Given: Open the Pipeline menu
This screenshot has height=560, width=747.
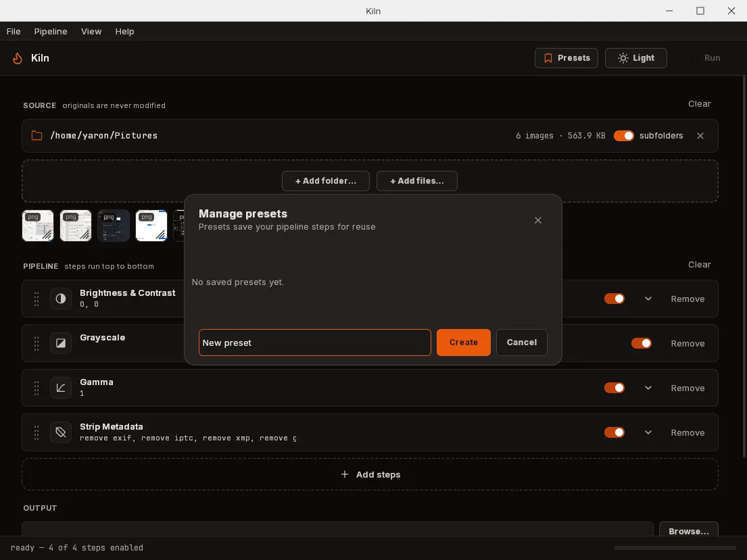Looking at the screenshot, I should pyautogui.click(x=51, y=32).
